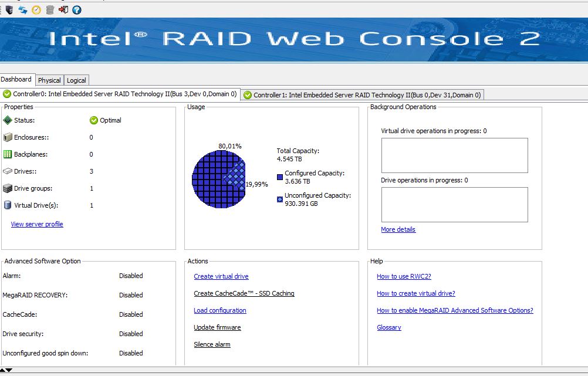Open the View server profile link
Screen dimensions: 588x376
pyautogui.click(x=37, y=224)
